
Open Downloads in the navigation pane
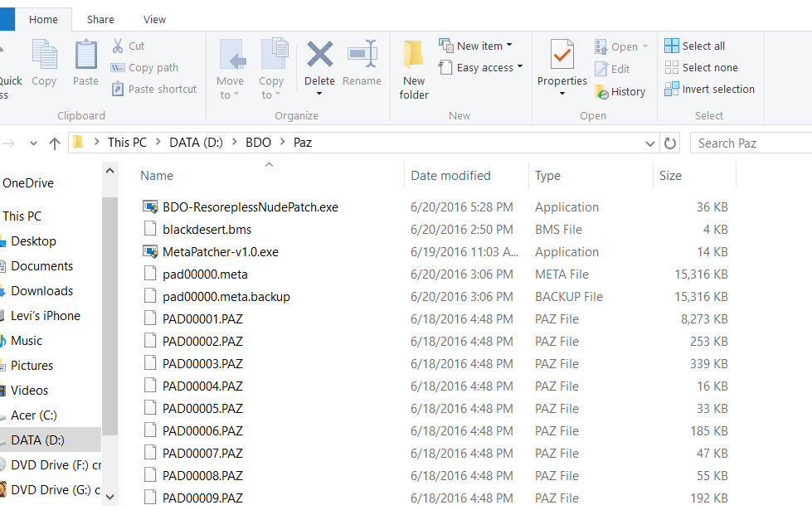click(42, 291)
